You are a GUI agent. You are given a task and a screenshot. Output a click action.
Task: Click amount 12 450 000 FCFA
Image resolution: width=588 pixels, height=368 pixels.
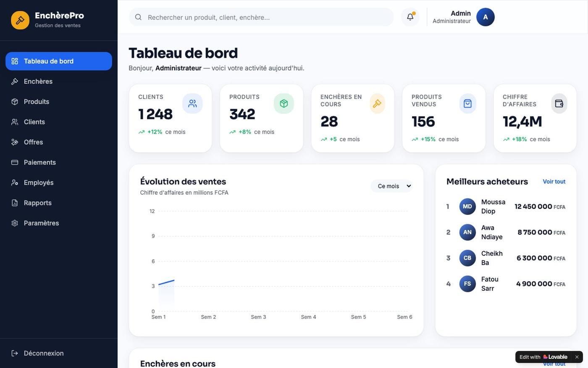pos(540,207)
